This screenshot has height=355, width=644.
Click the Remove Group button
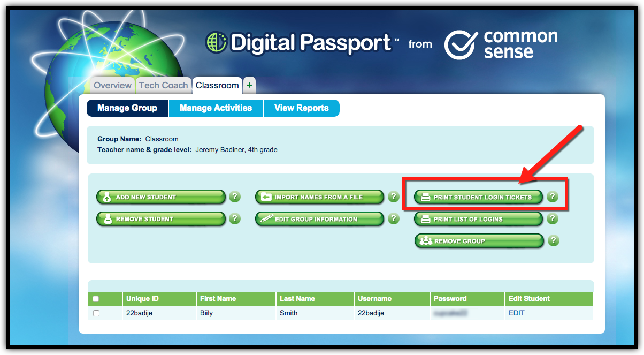coord(479,241)
